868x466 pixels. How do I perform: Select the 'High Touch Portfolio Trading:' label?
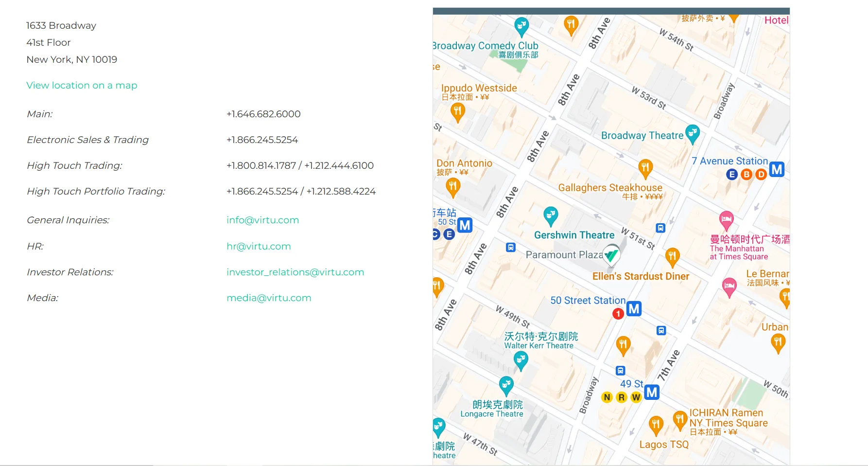point(96,191)
